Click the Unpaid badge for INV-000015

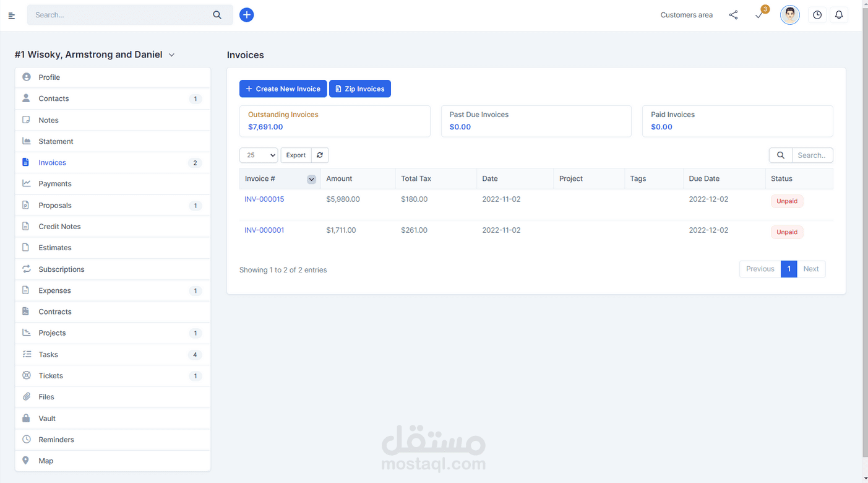coord(787,201)
